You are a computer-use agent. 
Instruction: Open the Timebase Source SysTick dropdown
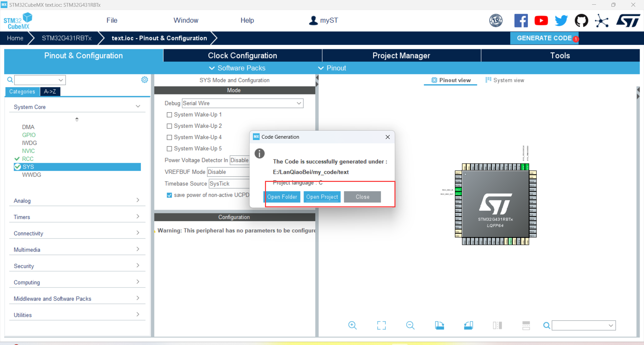click(x=229, y=184)
